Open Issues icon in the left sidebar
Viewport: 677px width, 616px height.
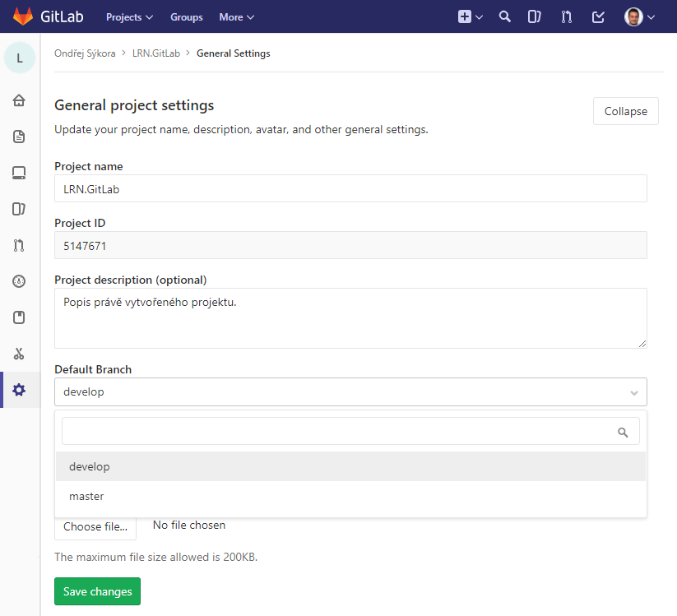pyautogui.click(x=19, y=209)
